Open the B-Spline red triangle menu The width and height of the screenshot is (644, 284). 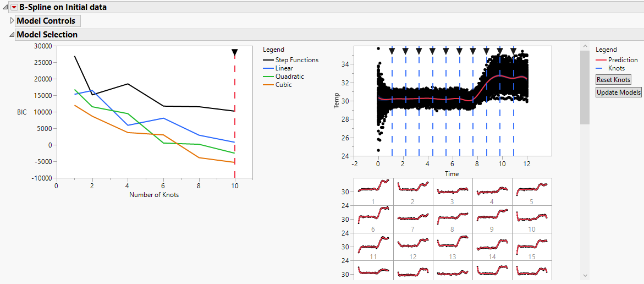coord(14,7)
